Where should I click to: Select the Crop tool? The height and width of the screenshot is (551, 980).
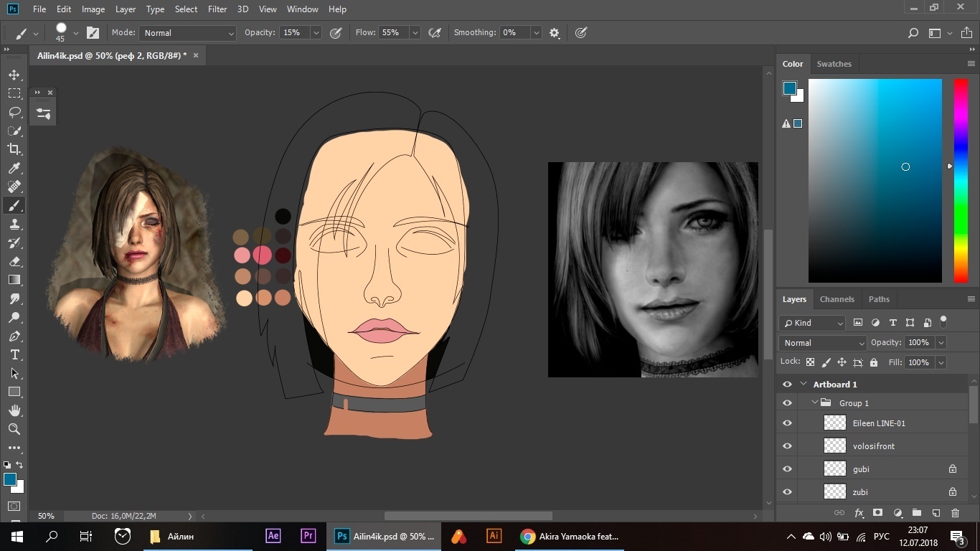click(x=14, y=149)
